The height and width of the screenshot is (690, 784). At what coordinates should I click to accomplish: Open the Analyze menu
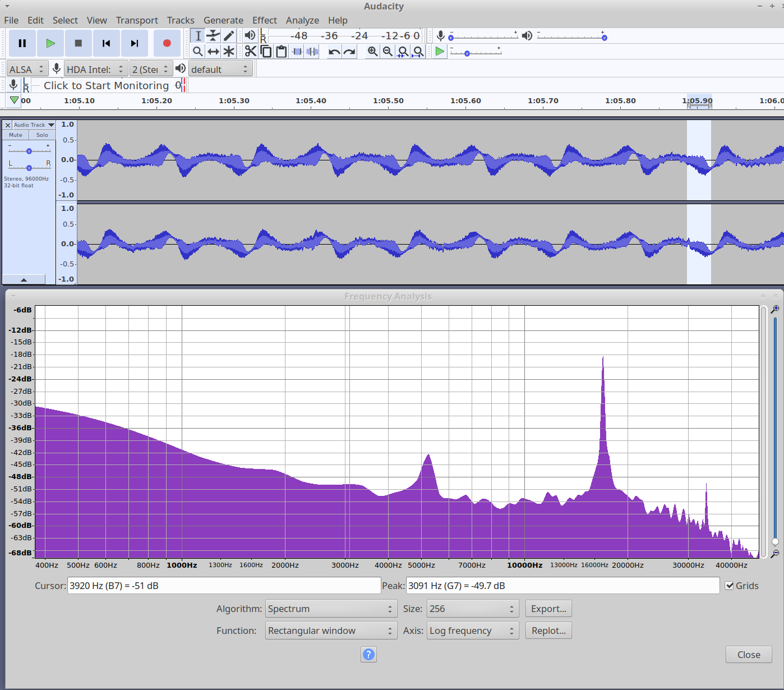[x=302, y=20]
